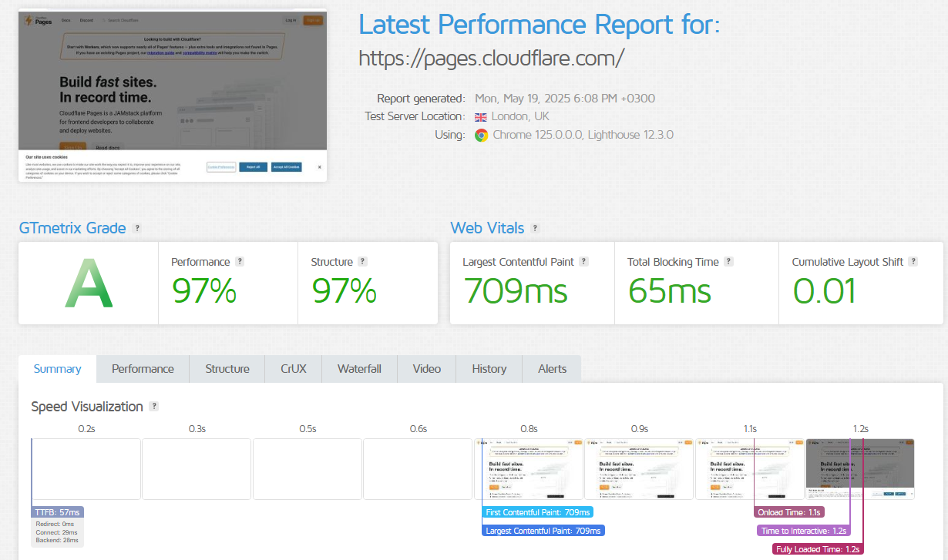This screenshot has height=560, width=948.
Task: Open help icon next to Web Vitals
Action: [536, 229]
